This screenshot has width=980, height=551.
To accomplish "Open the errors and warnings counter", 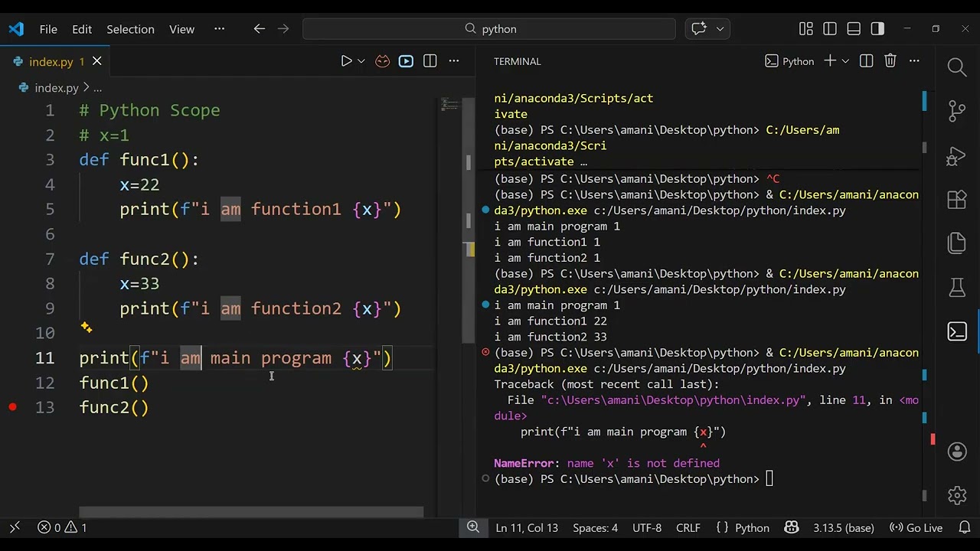I will tap(63, 528).
